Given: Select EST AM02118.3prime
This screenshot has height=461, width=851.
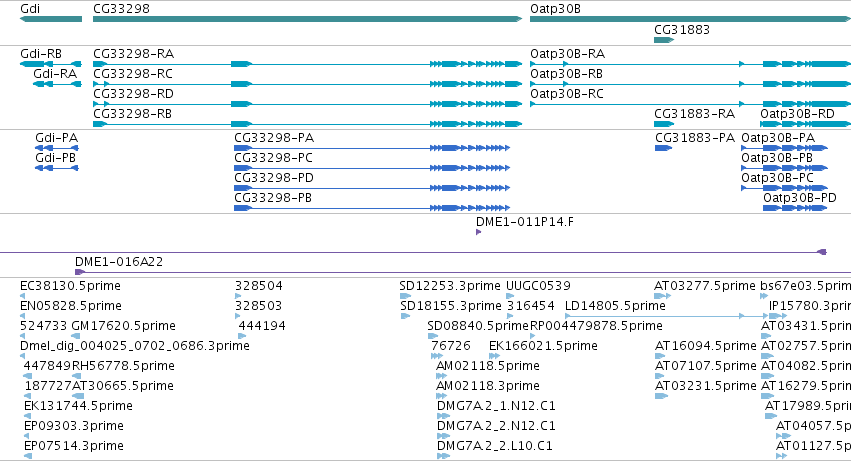Looking at the screenshot, I should pyautogui.click(x=488, y=387).
